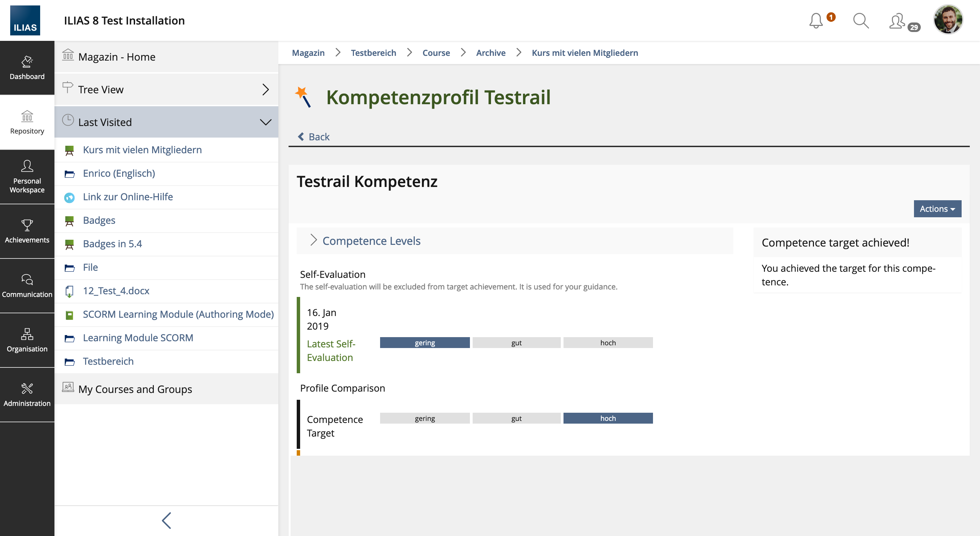Open Archive in the breadcrumb

click(x=490, y=52)
